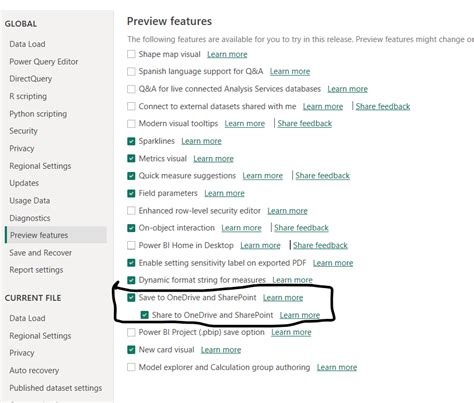Viewport: 474px width, 403px height.
Task: Open Global Regional Settings
Action: pyautogui.click(x=40, y=166)
